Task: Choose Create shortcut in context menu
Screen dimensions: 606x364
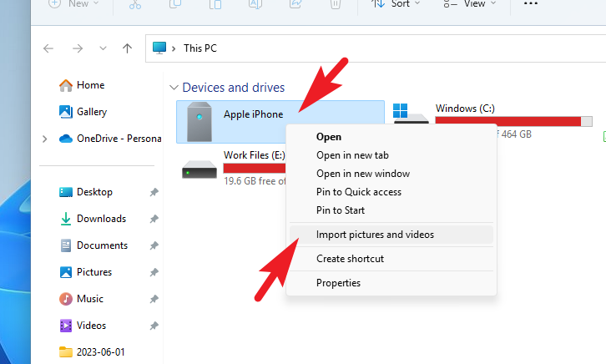Action: [x=391, y=259]
